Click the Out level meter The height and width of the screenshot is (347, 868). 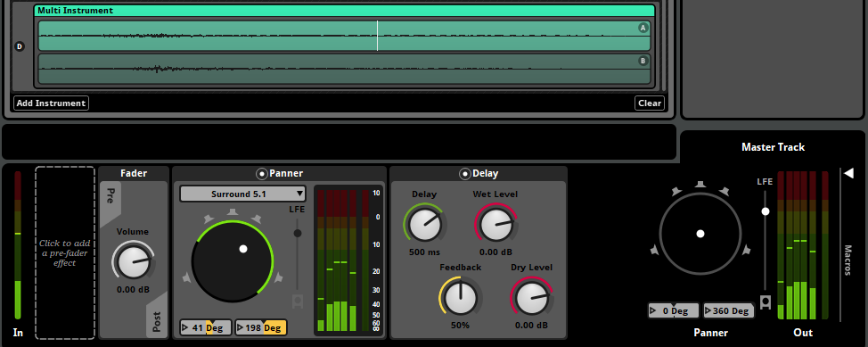click(x=803, y=245)
